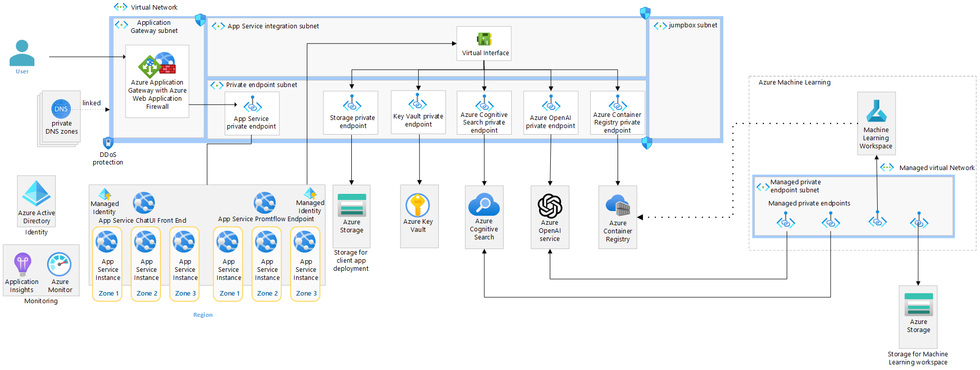Click the User icon
Screen dimensions: 980x370
pyautogui.click(x=22, y=53)
